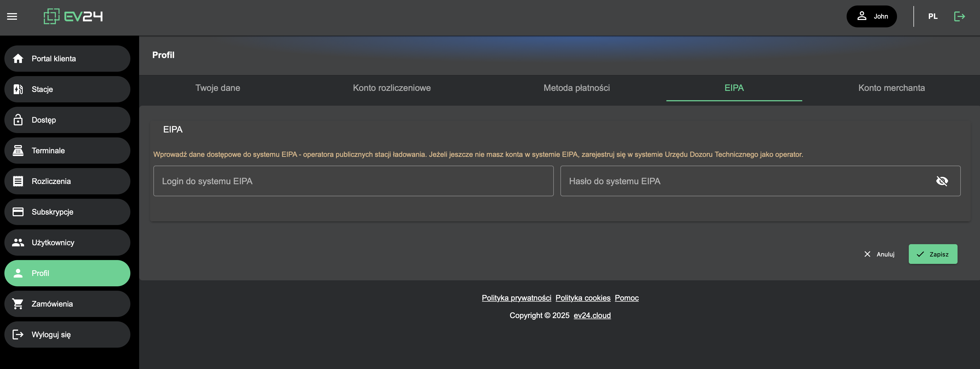This screenshot has height=369, width=980.
Task: Open Dostęp lock icon menu
Action: tap(18, 120)
